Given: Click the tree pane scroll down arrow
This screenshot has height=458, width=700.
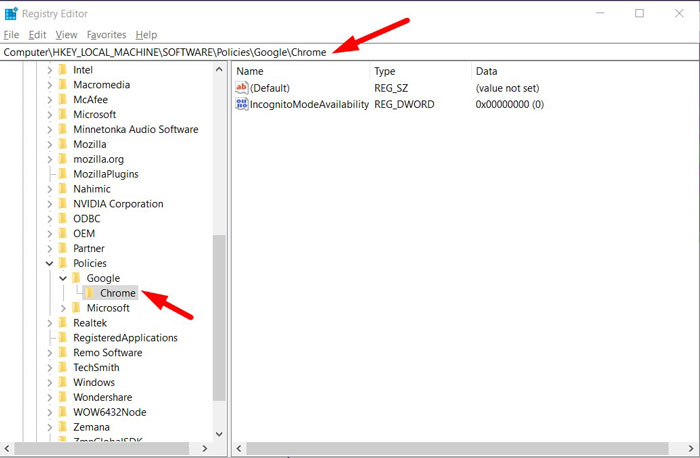Looking at the screenshot, I should (219, 434).
